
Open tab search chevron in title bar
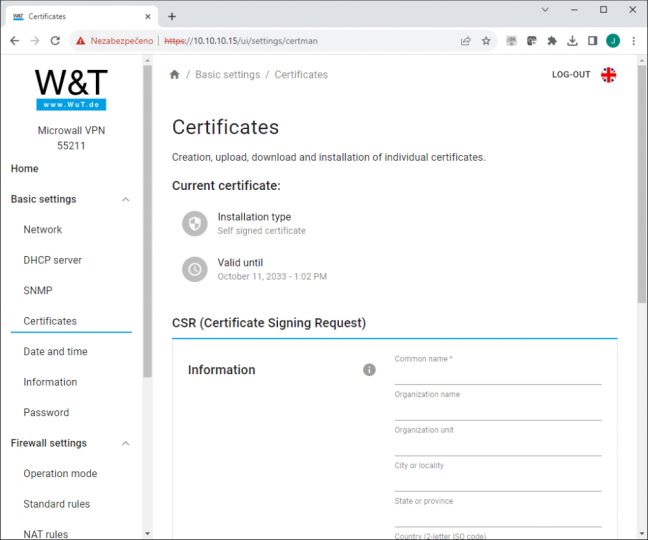tap(545, 10)
